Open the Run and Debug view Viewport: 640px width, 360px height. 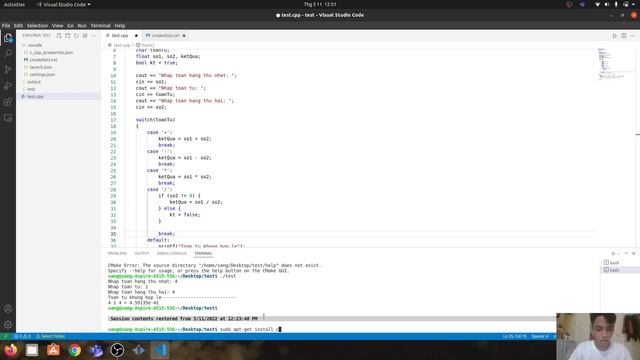(x=8, y=86)
